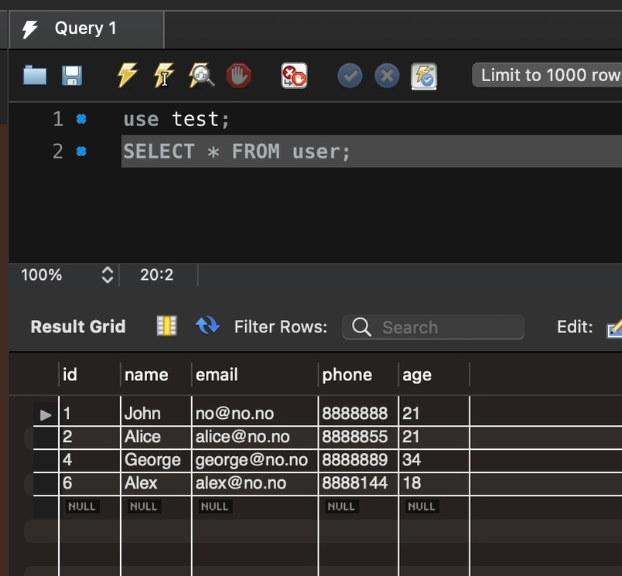Click the commit checkmark icon
Screen dimensions: 622x576
pos(349,75)
